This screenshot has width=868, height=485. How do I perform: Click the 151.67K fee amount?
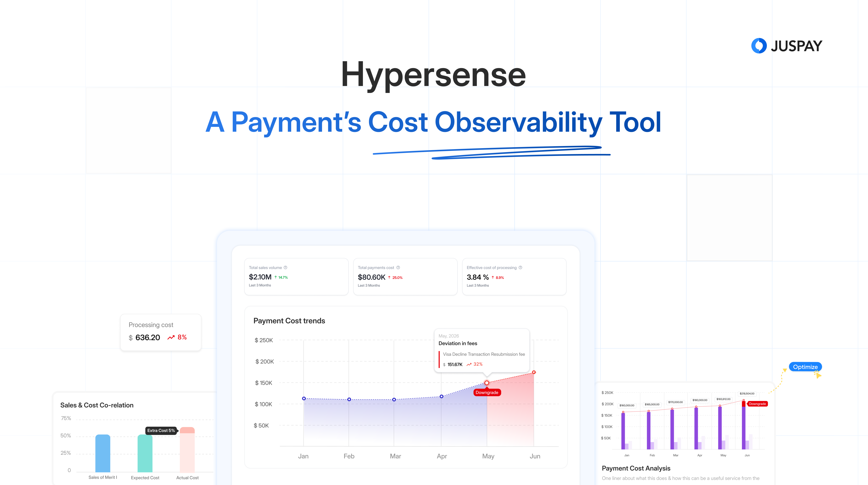pyautogui.click(x=455, y=364)
